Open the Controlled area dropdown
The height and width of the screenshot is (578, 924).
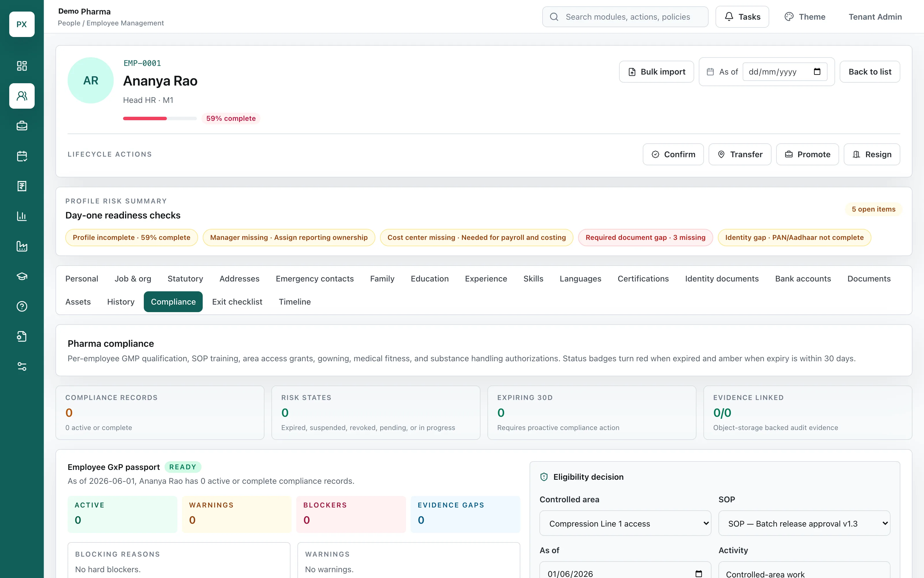point(625,523)
